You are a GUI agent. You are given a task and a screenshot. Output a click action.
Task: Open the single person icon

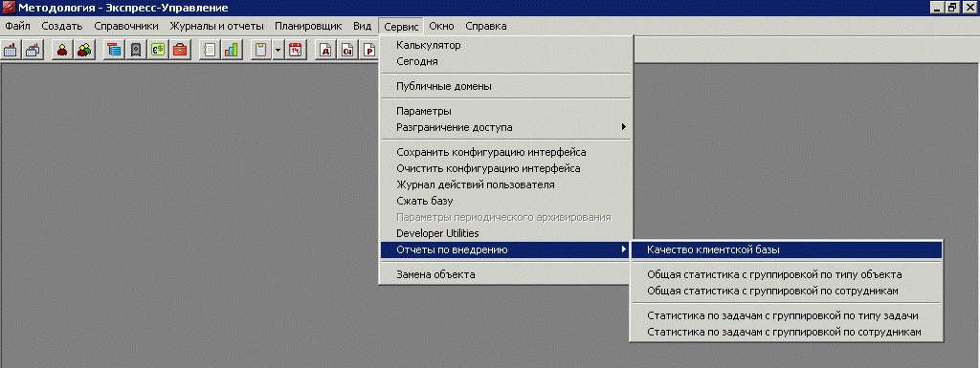(62, 50)
